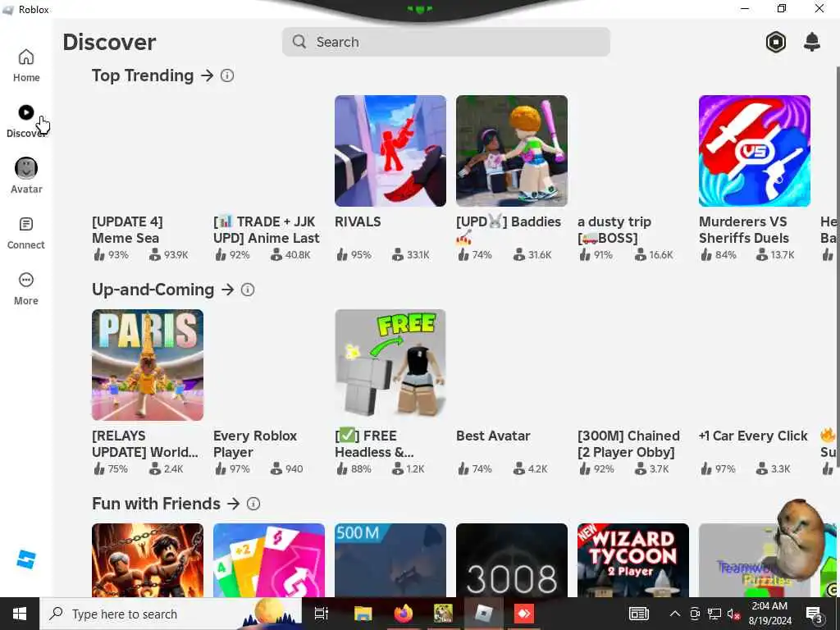Click the Top Trending info icon

(227, 75)
